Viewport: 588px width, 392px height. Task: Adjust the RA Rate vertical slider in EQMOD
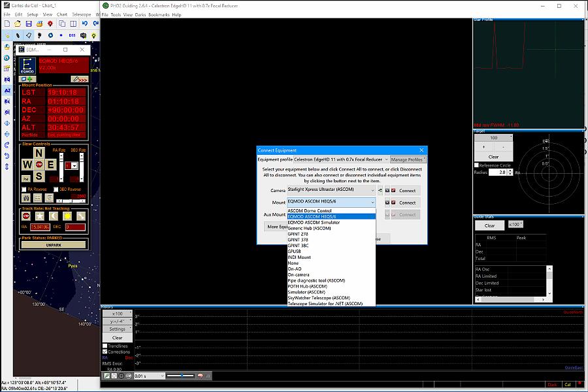pyautogui.click(x=61, y=167)
